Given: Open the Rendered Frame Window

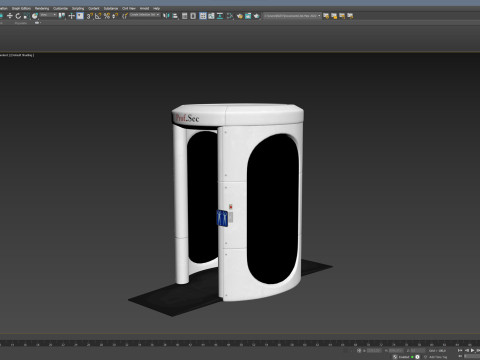Looking at the screenshot, I should (x=248, y=16).
